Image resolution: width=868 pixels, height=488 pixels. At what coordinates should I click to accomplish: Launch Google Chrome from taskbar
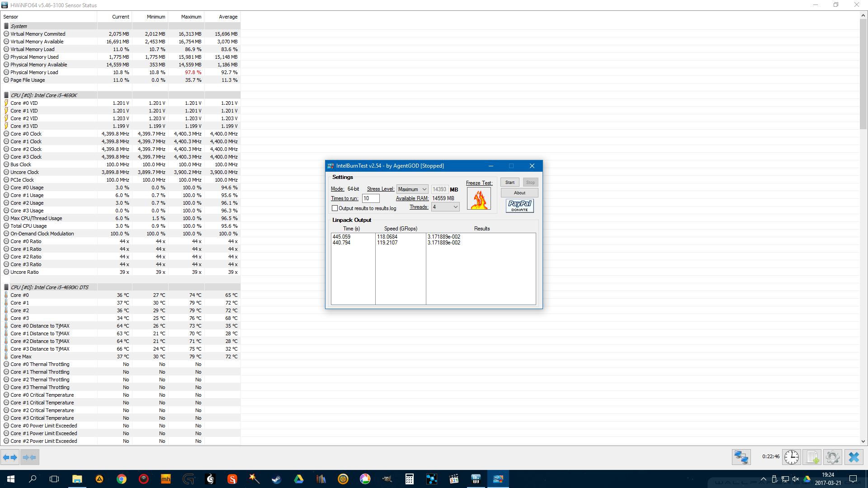click(x=121, y=479)
